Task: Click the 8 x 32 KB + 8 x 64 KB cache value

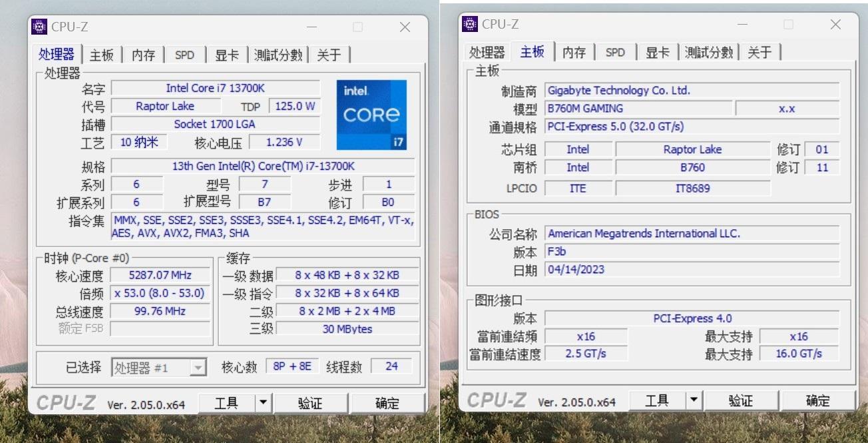Action: click(347, 293)
